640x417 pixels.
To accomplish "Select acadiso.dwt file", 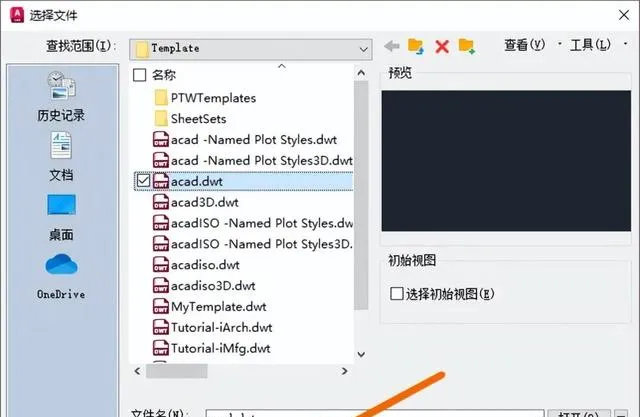I will (205, 264).
